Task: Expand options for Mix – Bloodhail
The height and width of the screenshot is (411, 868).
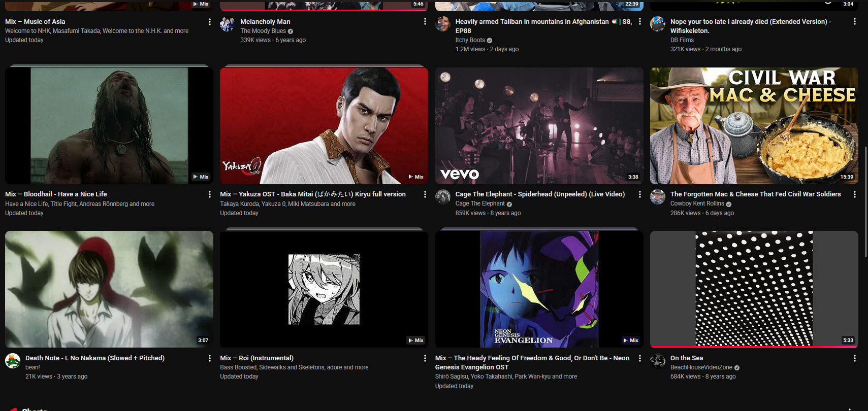Action: [x=210, y=194]
